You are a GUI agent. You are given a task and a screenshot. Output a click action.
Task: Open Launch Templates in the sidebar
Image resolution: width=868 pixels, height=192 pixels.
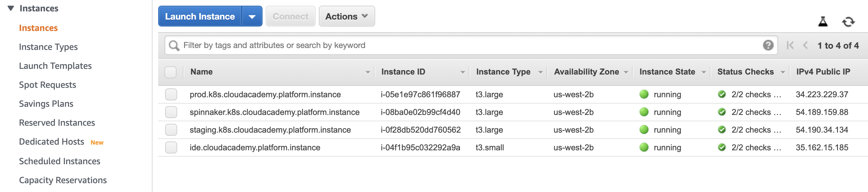point(55,66)
